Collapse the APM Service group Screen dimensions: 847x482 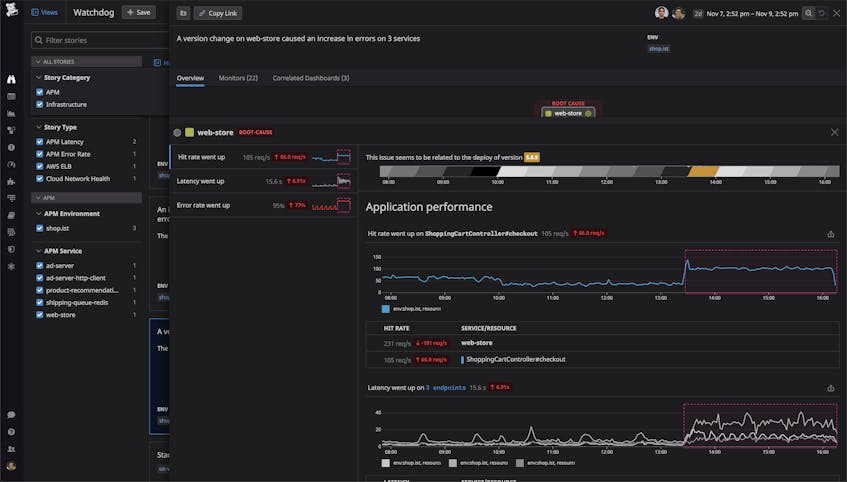(58, 251)
